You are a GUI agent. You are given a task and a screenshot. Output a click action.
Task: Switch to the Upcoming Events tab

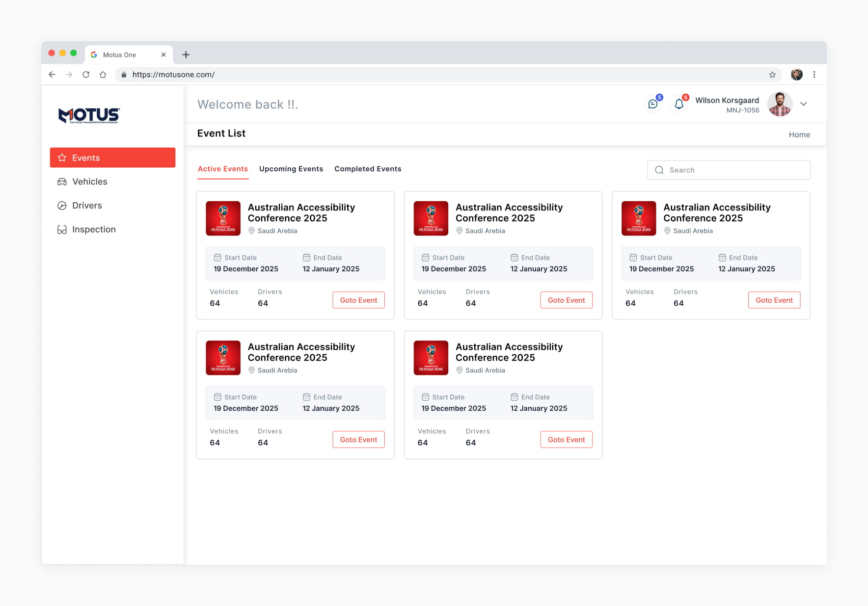point(291,169)
